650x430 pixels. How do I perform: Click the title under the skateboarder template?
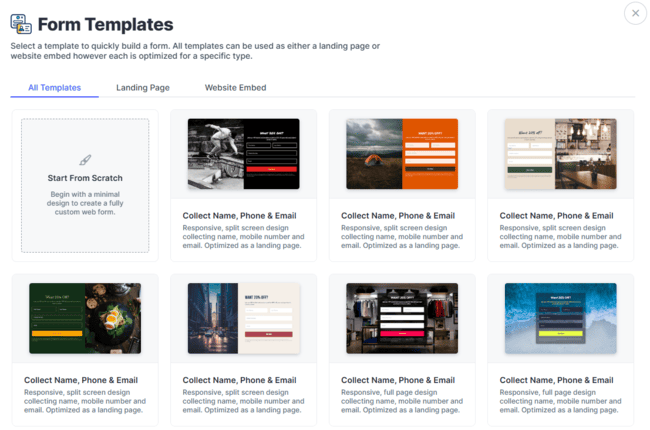239,216
